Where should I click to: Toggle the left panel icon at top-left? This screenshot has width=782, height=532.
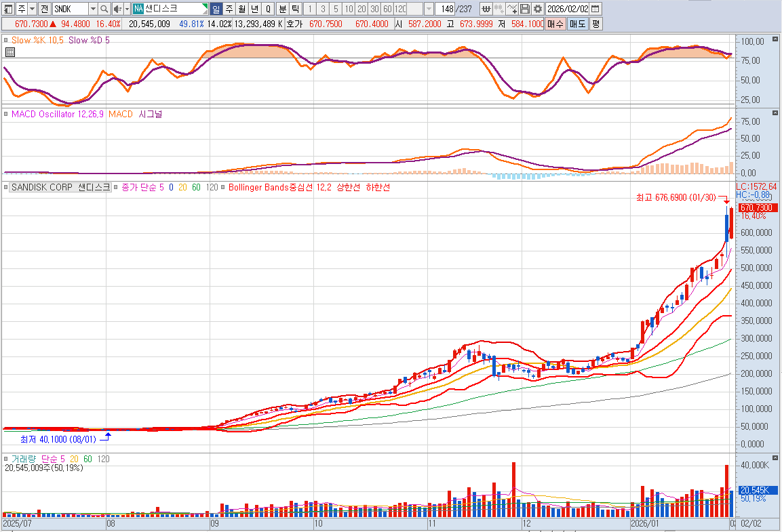click(x=7, y=9)
